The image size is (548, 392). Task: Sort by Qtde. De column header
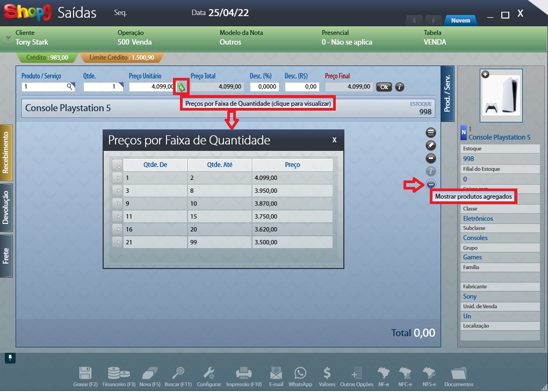tap(155, 165)
